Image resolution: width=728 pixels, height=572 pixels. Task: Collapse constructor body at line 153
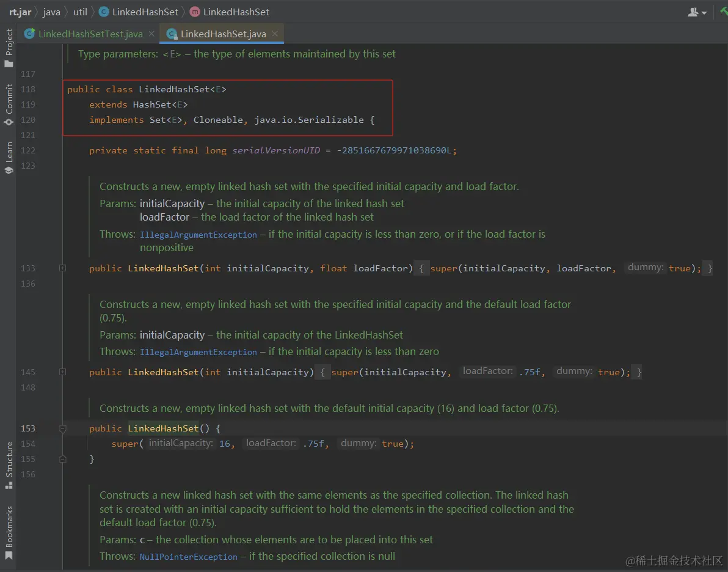tap(63, 428)
